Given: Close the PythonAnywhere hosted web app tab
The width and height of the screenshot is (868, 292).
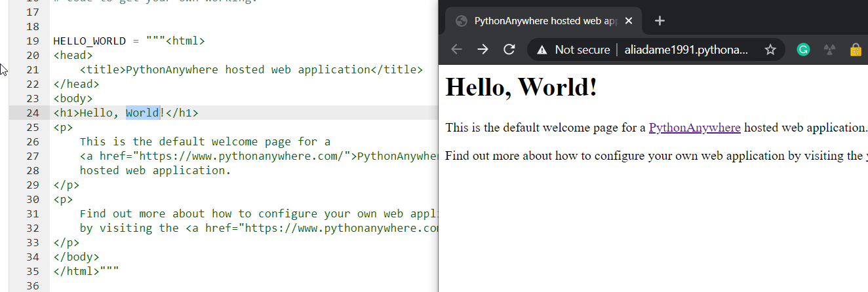Looking at the screenshot, I should (629, 21).
